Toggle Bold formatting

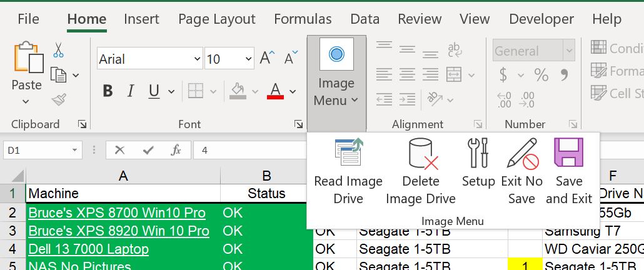pyautogui.click(x=108, y=91)
